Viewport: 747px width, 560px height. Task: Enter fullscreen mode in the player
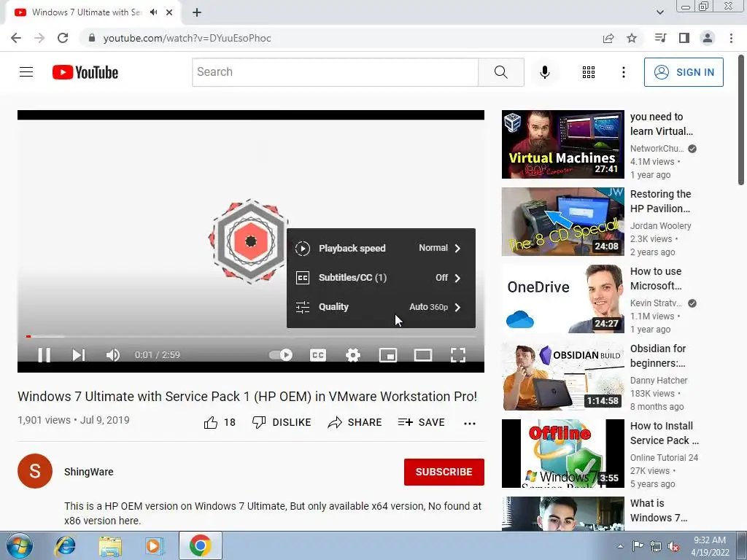458,355
